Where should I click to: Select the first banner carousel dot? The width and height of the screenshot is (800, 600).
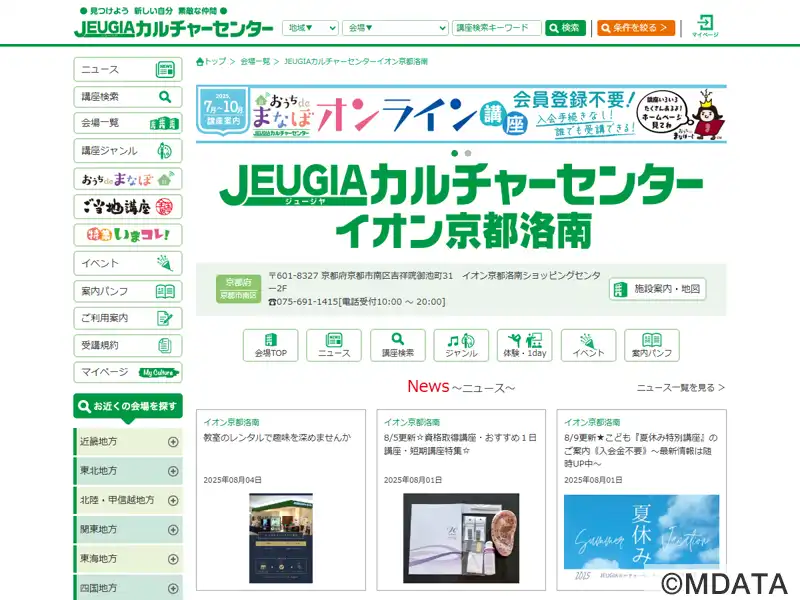(x=455, y=153)
